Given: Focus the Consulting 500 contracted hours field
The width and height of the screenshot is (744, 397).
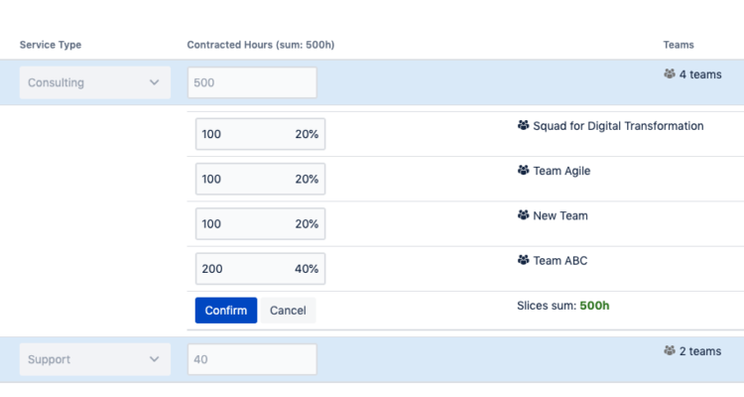Looking at the screenshot, I should [x=252, y=83].
